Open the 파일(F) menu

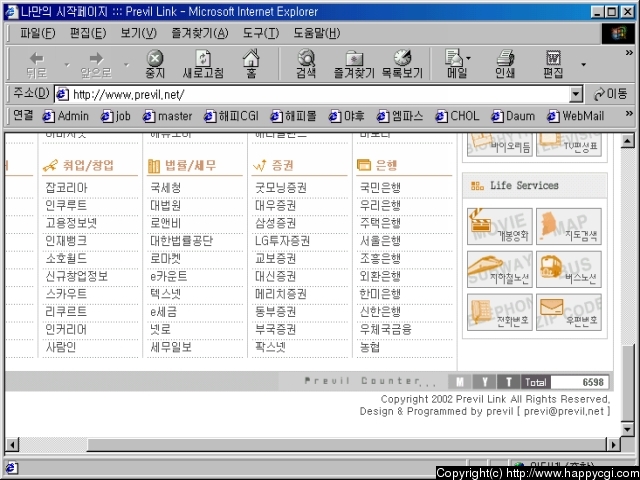pos(38,33)
